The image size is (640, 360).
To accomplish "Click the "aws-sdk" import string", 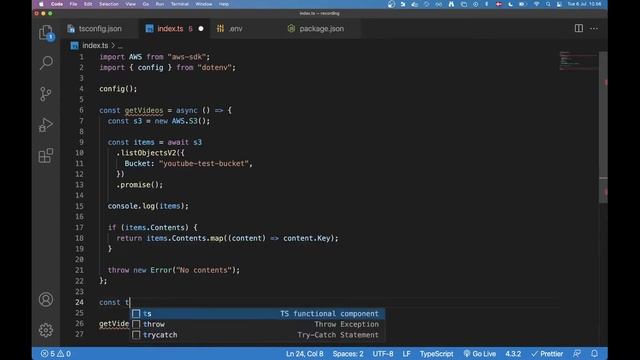I will click(188, 57).
